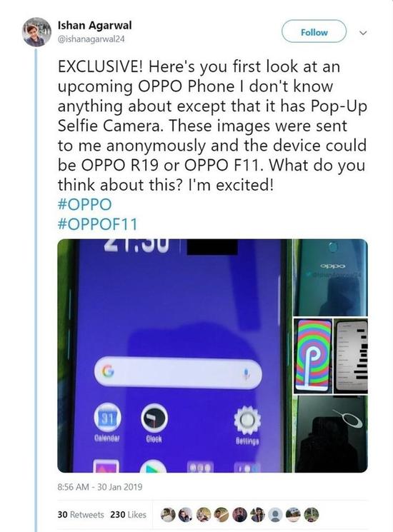393x532 pixels.
Task: Open the #OPPOF11 hashtag
Action: click(x=98, y=224)
